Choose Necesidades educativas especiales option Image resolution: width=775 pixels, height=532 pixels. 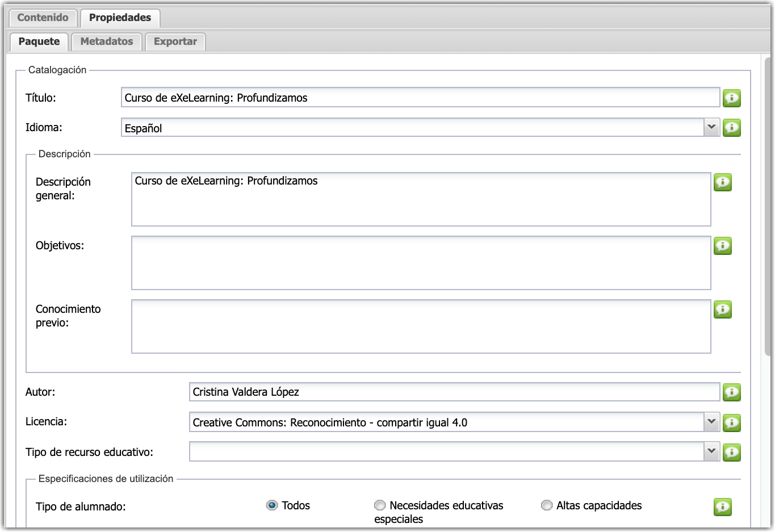pyautogui.click(x=380, y=505)
